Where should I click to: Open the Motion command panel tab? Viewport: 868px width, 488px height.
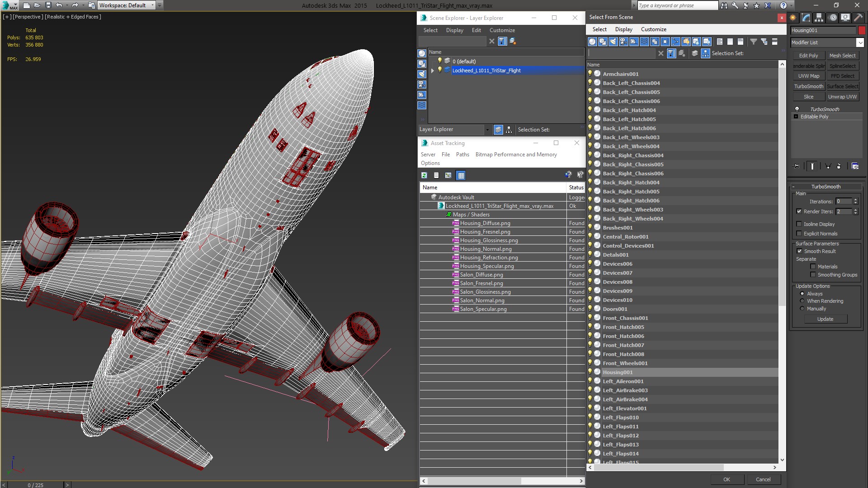pos(833,18)
